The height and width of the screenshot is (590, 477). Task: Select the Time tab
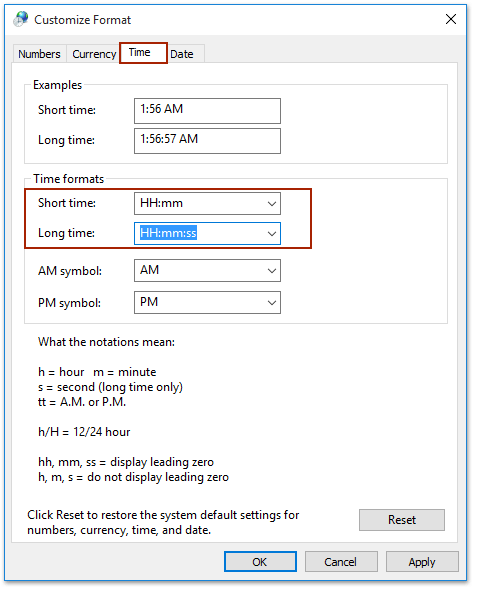click(143, 53)
